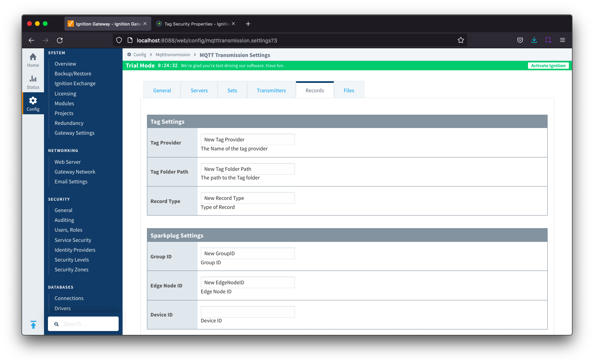This screenshot has width=594, height=364.
Task: Open the Overview page
Action: point(65,64)
